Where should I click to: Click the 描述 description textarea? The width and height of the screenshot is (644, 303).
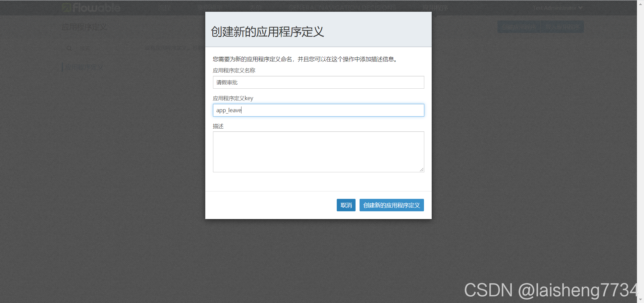[318, 152]
